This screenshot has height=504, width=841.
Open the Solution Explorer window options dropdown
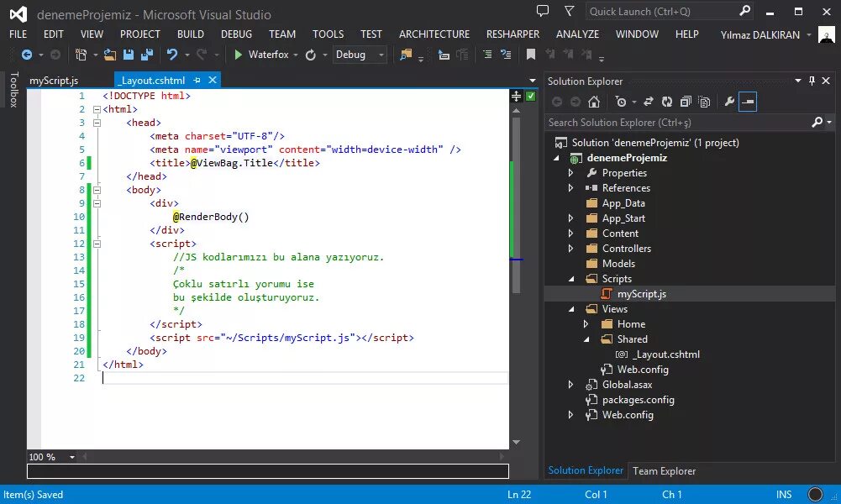pos(798,81)
